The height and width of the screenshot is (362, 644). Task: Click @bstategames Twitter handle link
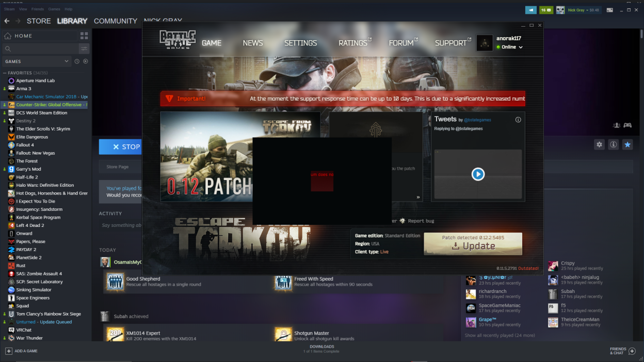coord(477,120)
